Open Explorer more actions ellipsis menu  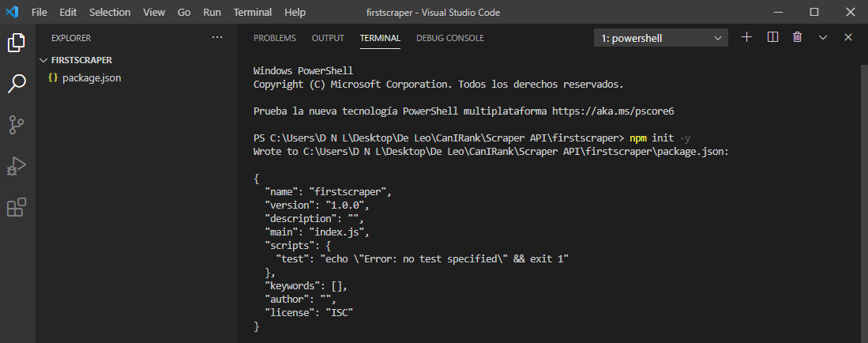tap(217, 37)
